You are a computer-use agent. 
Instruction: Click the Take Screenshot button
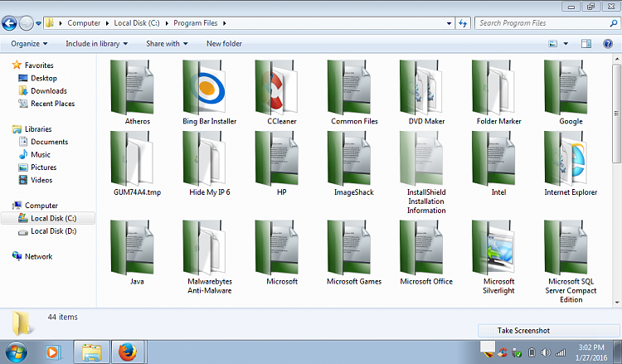pos(549,330)
